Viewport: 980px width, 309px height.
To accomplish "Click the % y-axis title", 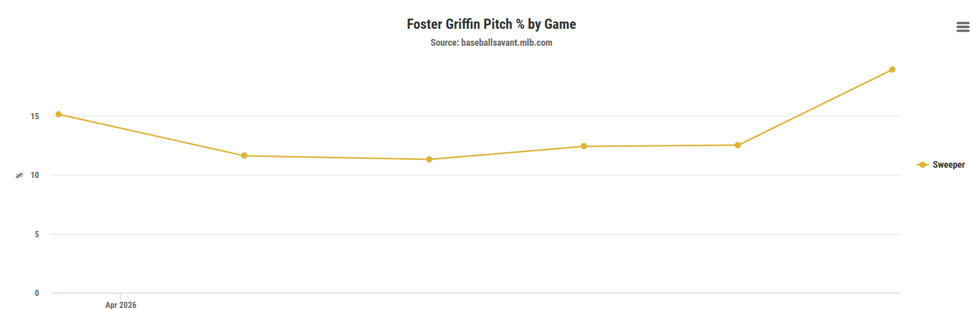I will pyautogui.click(x=19, y=175).
